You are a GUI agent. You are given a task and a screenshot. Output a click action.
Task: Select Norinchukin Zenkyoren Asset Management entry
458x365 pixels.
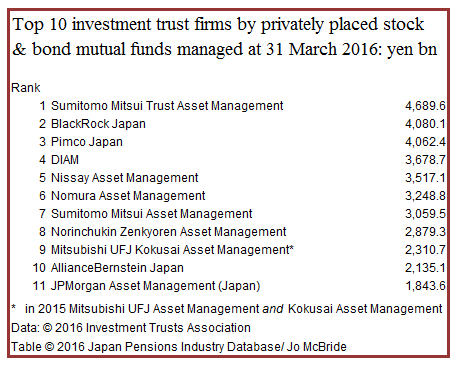tap(168, 232)
